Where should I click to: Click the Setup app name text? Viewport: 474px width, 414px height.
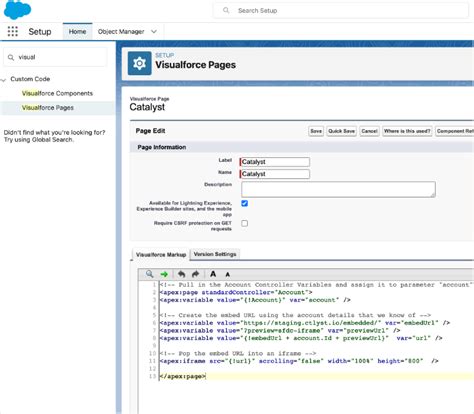[40, 32]
